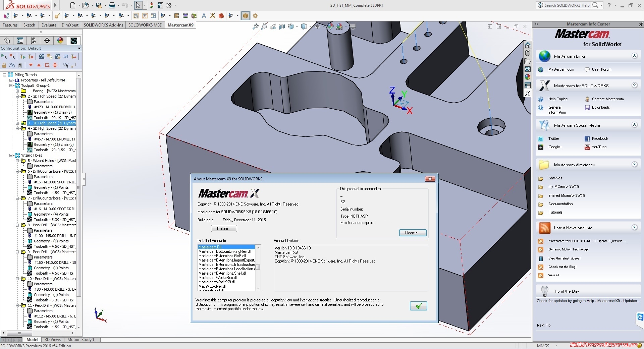Collapse the Toolpath Group-1 node
Screen dimensions: 644x349
point(11,85)
